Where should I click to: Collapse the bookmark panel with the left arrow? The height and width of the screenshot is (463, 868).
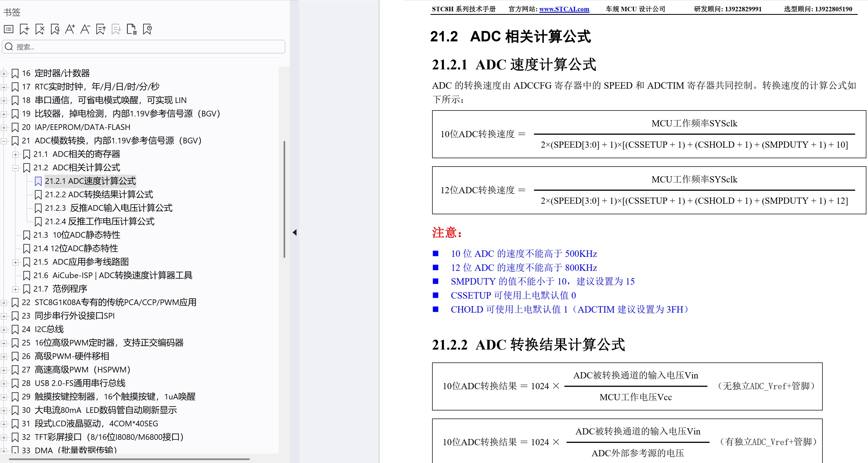[295, 233]
